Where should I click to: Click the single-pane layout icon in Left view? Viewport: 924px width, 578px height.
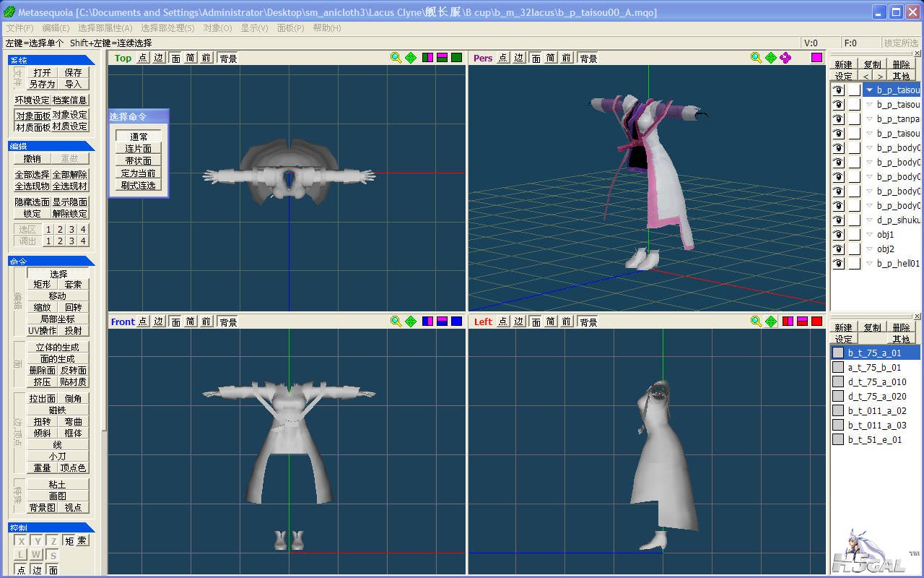click(x=816, y=322)
